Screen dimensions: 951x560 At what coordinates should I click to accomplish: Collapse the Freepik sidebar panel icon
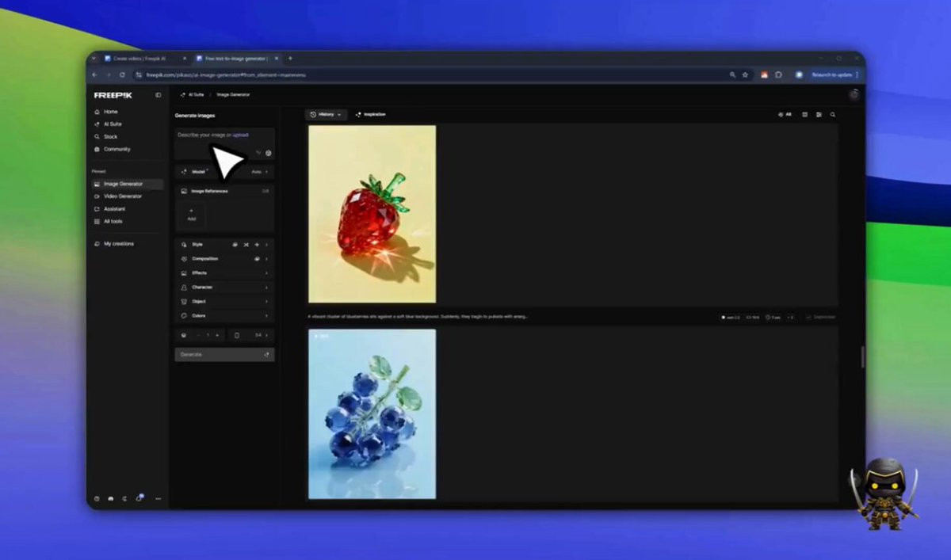(x=158, y=95)
